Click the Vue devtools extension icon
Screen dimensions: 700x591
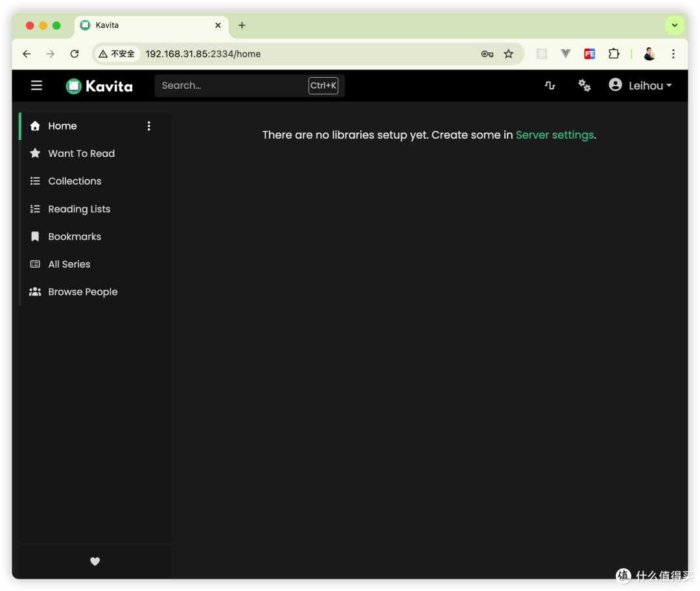pyautogui.click(x=566, y=54)
